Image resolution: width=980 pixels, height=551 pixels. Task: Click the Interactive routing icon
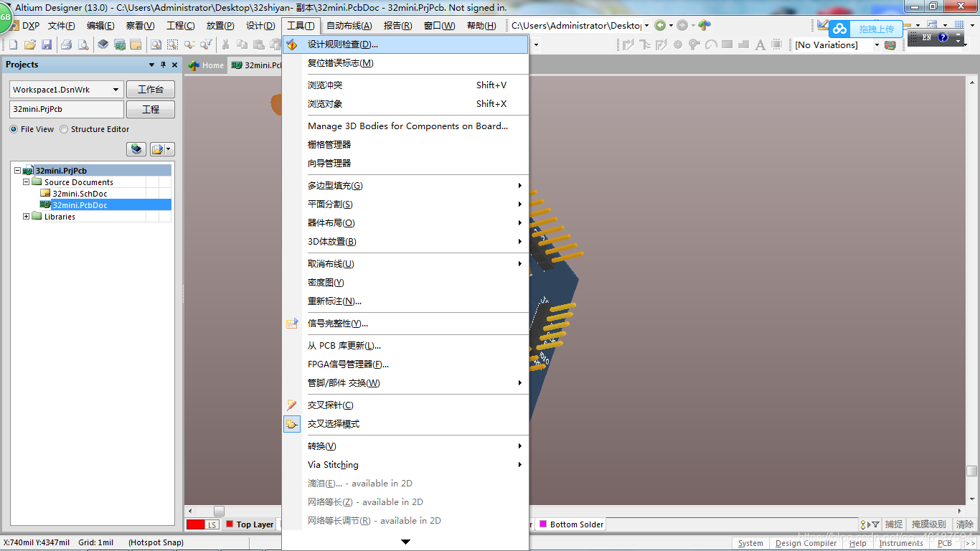628,44
